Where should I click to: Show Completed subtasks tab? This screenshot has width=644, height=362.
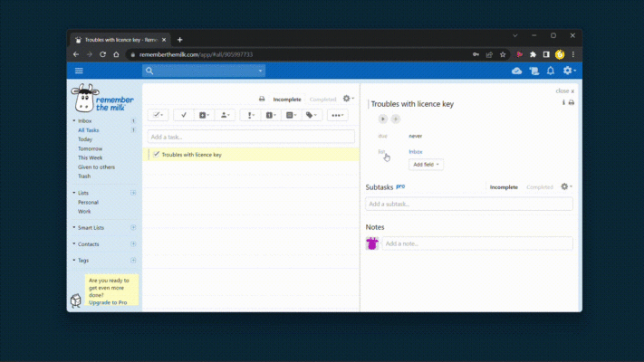tap(540, 187)
